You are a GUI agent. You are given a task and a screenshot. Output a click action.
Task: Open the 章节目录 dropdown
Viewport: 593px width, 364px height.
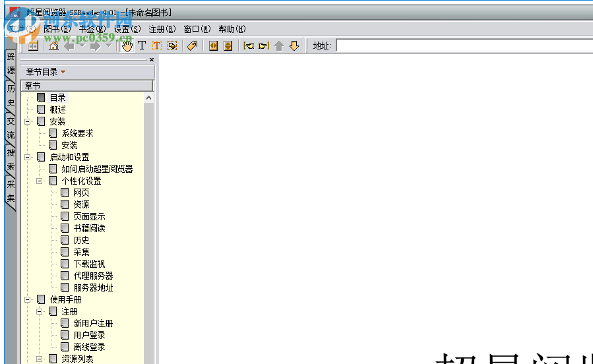(87, 72)
